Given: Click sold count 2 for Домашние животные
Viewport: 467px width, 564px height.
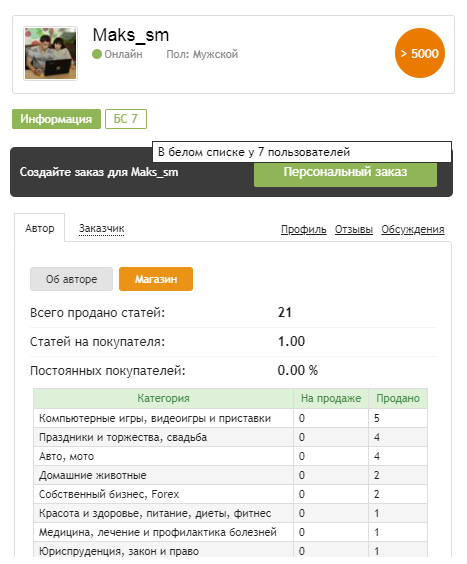Looking at the screenshot, I should (377, 475).
